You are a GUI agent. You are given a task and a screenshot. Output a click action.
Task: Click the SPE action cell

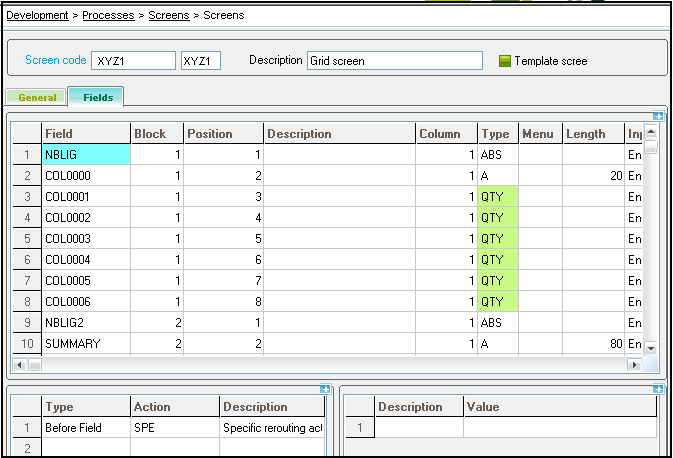(x=175, y=428)
